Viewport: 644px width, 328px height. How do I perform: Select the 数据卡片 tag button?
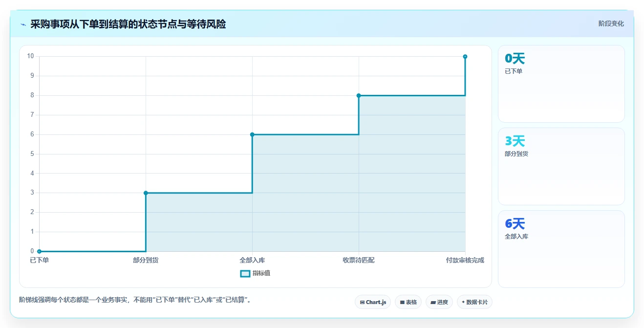click(x=474, y=302)
